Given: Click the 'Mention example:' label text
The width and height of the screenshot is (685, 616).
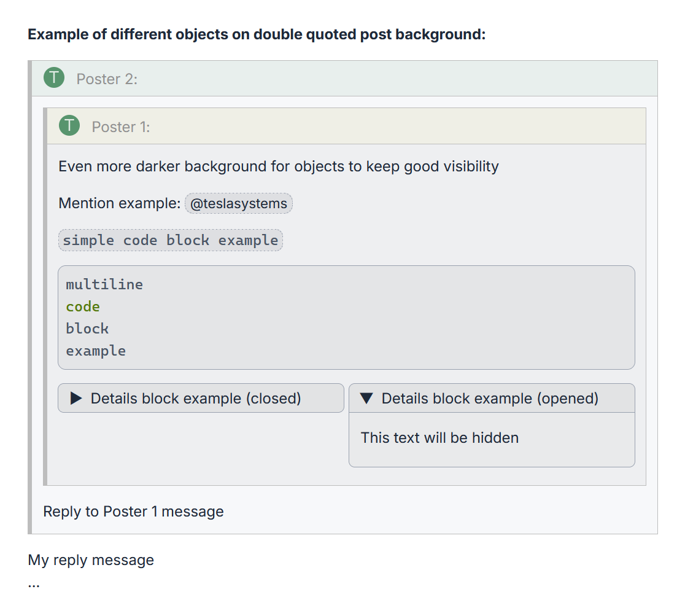Looking at the screenshot, I should pyautogui.click(x=120, y=203).
